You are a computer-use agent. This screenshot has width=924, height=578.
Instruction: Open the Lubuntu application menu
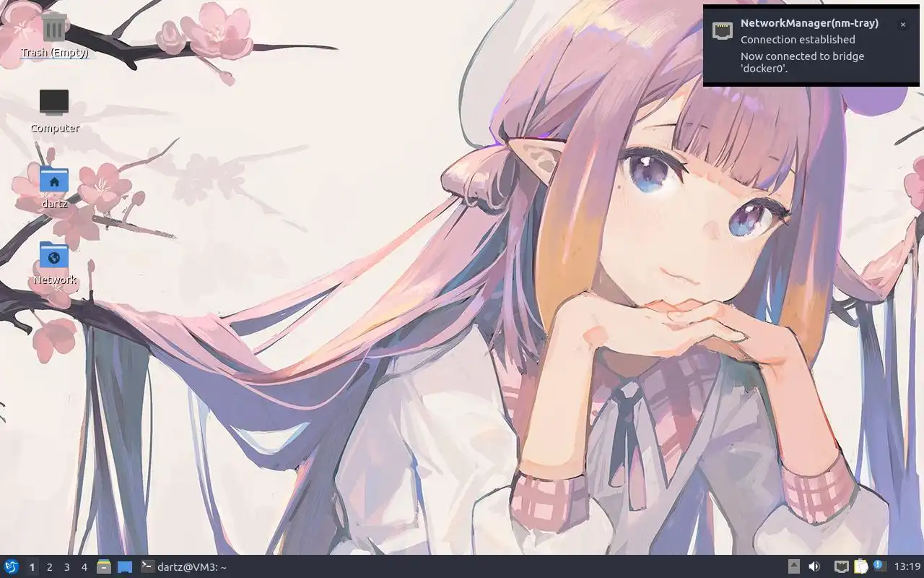point(11,567)
